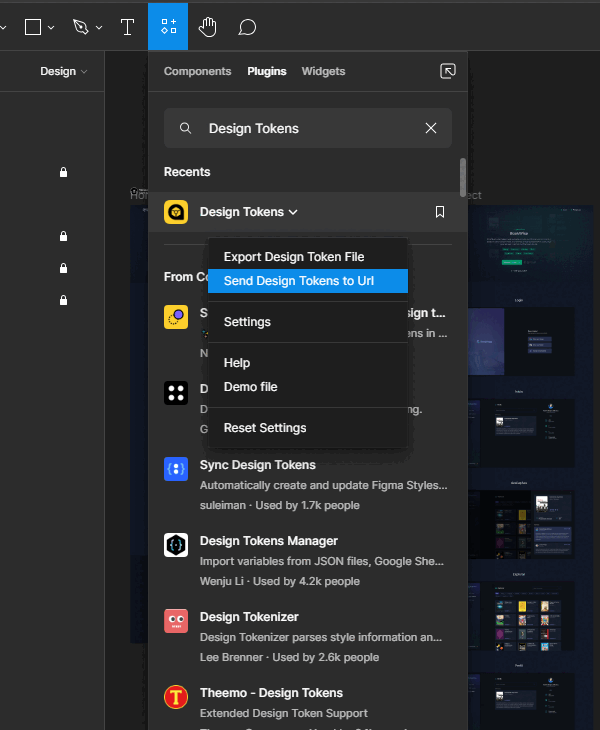The image size is (600, 730).
Task: Click the Recents section heading
Action: (187, 172)
